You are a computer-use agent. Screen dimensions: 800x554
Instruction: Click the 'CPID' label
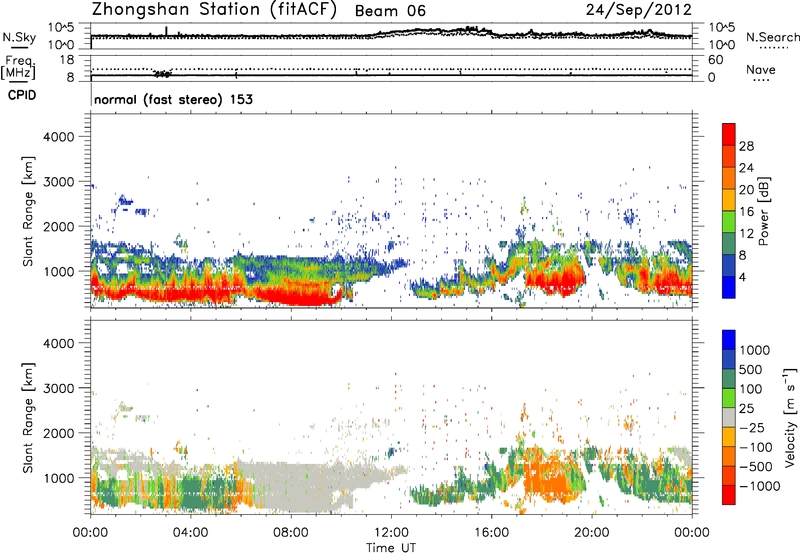(x=22, y=95)
